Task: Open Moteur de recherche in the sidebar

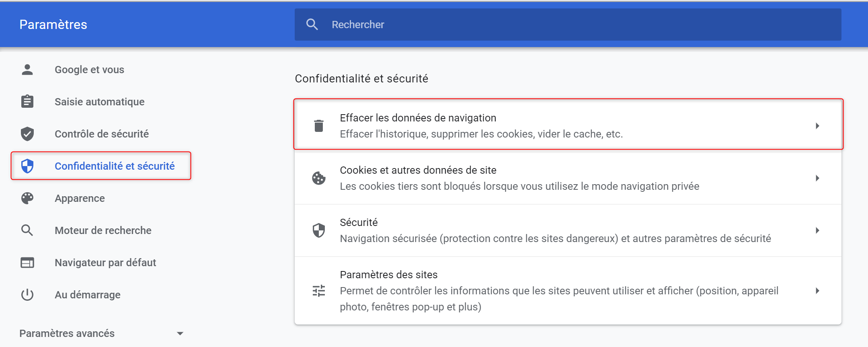Action: [x=103, y=230]
